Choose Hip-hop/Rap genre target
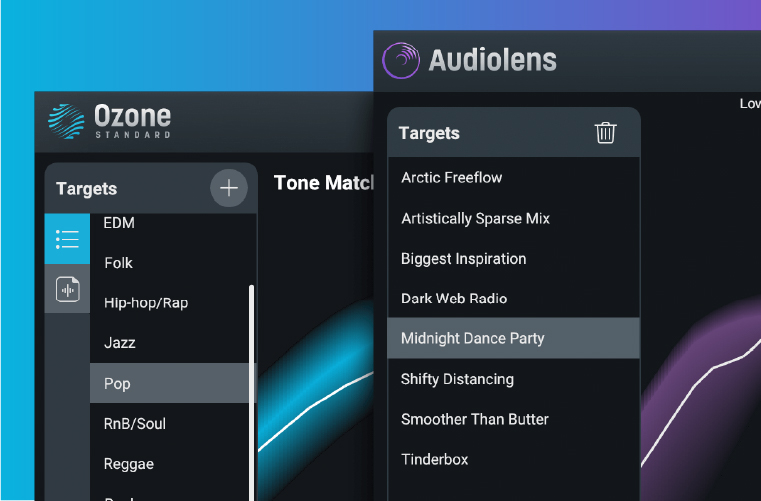 point(146,303)
